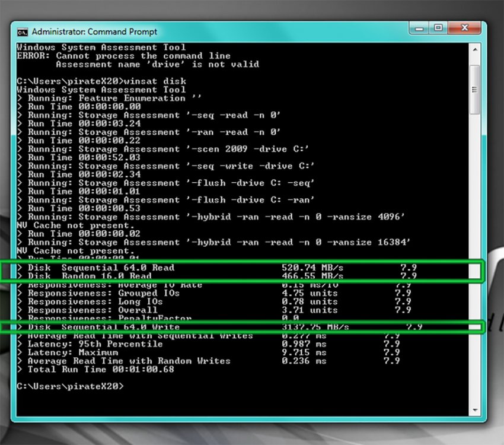This screenshot has width=504, height=445.
Task: Click the scrollbar up arrow
Action: tap(475, 49)
